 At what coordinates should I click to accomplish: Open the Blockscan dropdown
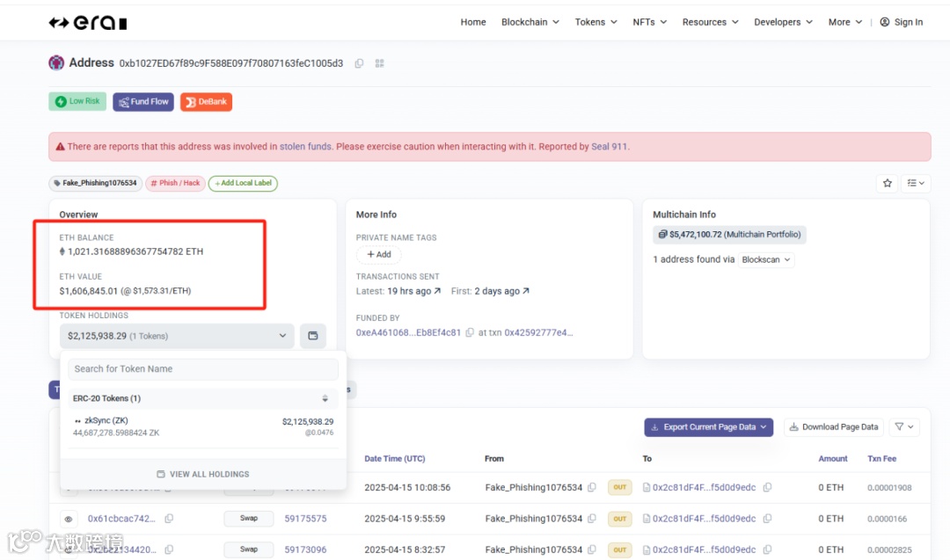tap(766, 259)
